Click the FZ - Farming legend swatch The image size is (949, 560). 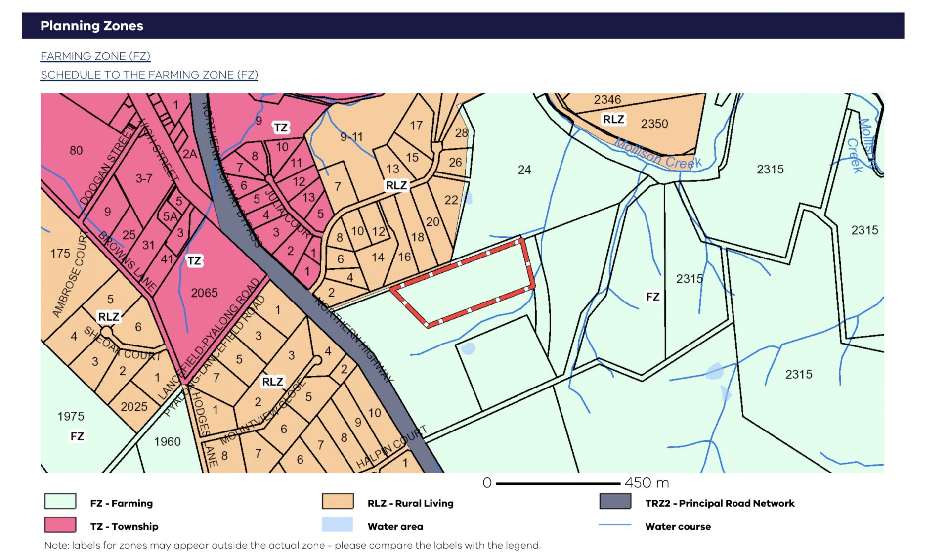60,501
